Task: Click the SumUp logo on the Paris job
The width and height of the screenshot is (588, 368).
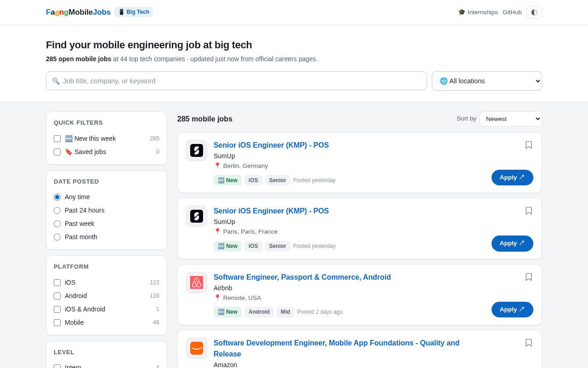Action: tap(197, 216)
